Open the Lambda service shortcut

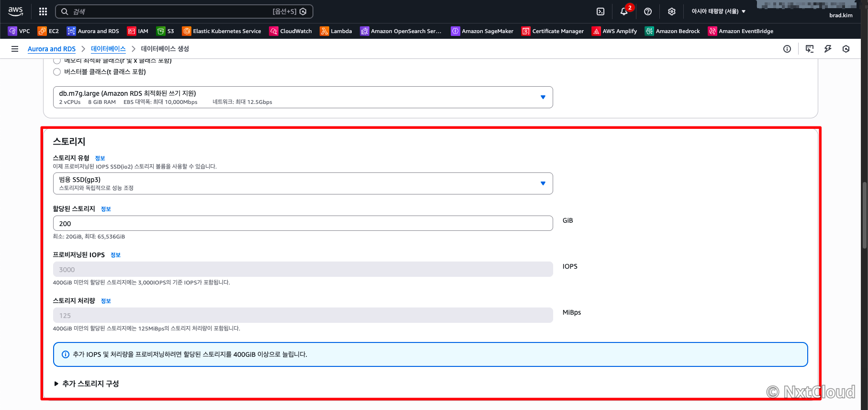336,31
